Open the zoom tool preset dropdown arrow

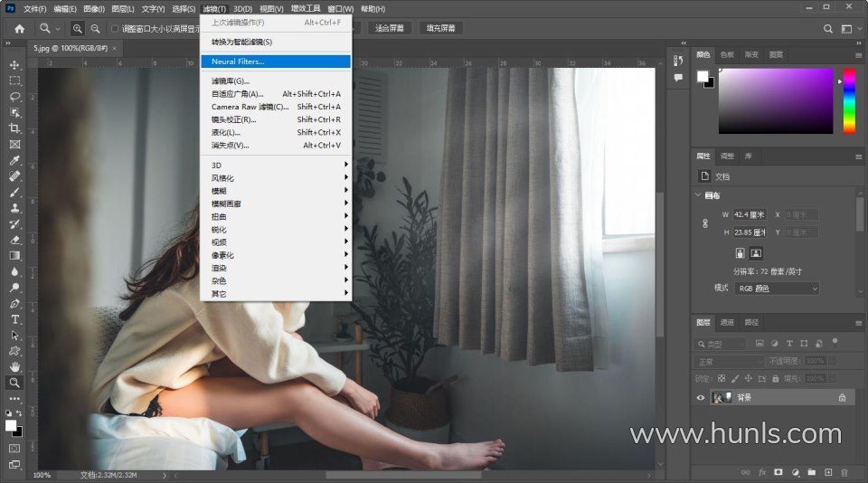pos(58,29)
